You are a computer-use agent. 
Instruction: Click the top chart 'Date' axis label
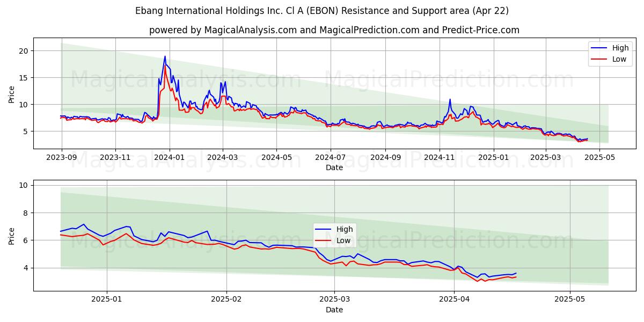coord(334,167)
